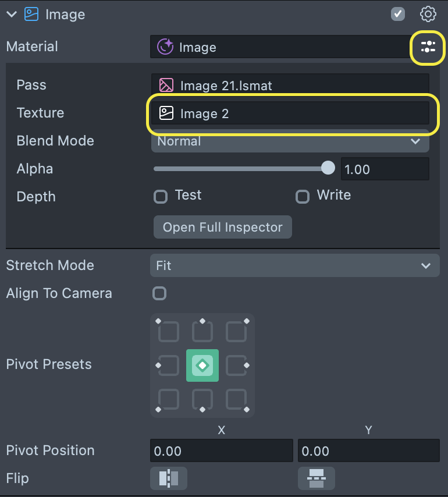The width and height of the screenshot is (448, 497).
Task: Click the material options sliders icon
Action: 428,47
